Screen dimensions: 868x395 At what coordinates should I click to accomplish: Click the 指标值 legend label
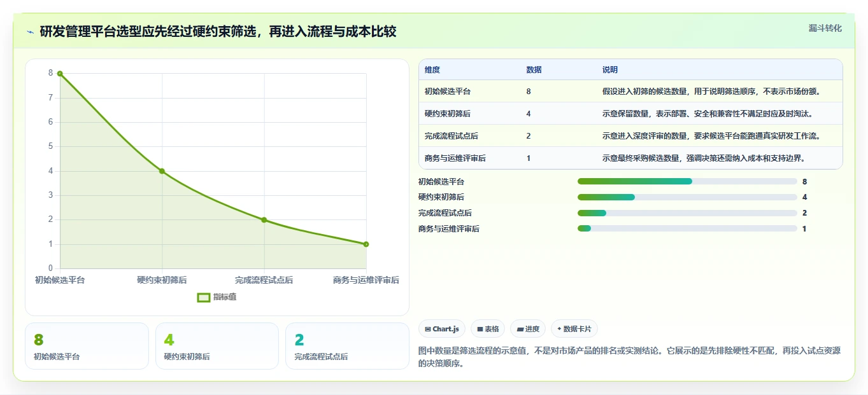pyautogui.click(x=225, y=297)
